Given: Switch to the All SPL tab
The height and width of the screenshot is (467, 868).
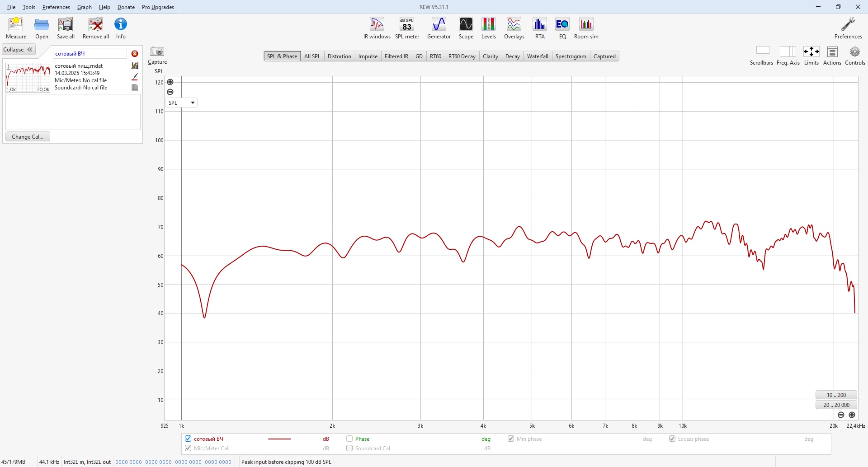Looking at the screenshot, I should click(x=312, y=56).
